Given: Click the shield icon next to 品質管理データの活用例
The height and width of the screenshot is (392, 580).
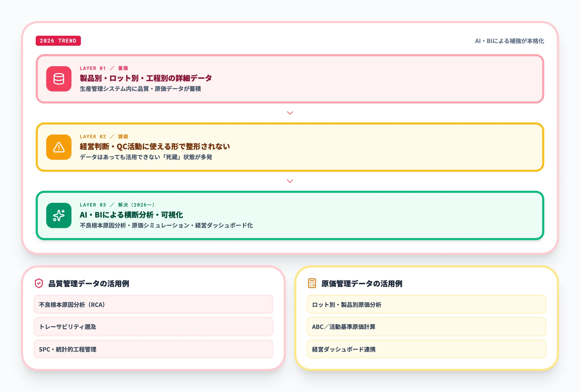Looking at the screenshot, I should click(38, 283).
